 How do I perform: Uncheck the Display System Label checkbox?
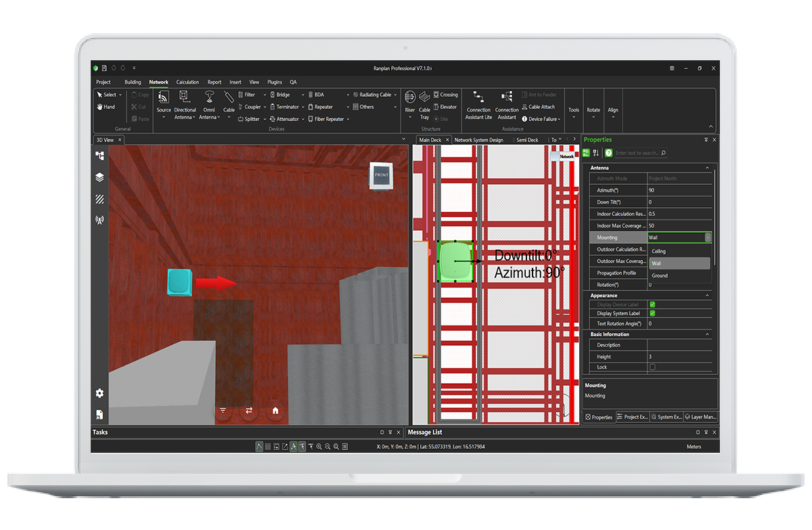(652, 313)
